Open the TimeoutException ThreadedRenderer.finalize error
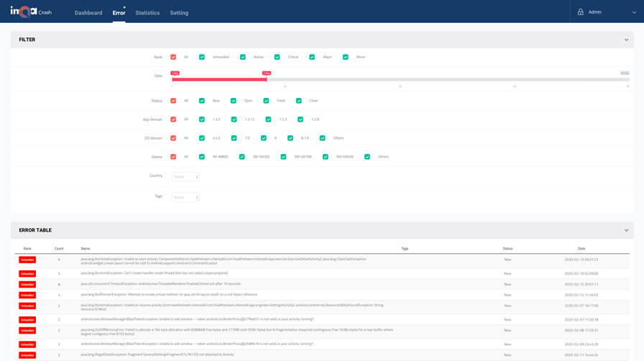 [x=322, y=284]
